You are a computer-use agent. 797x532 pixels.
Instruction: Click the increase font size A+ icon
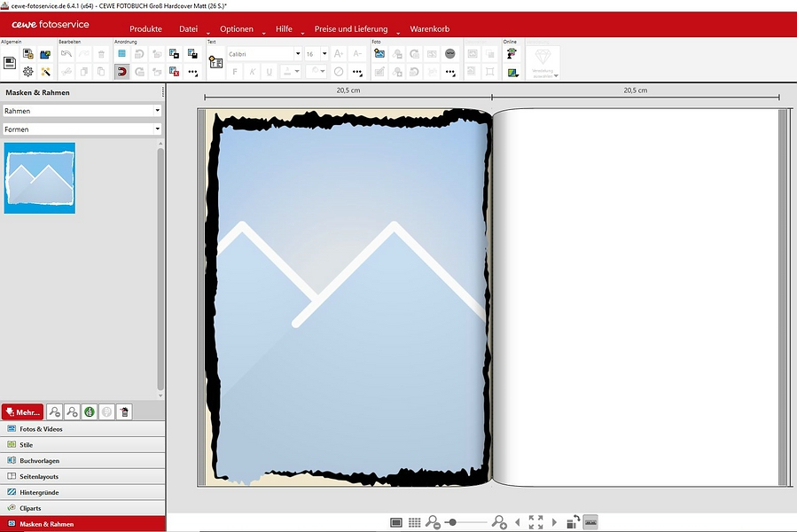[338, 53]
